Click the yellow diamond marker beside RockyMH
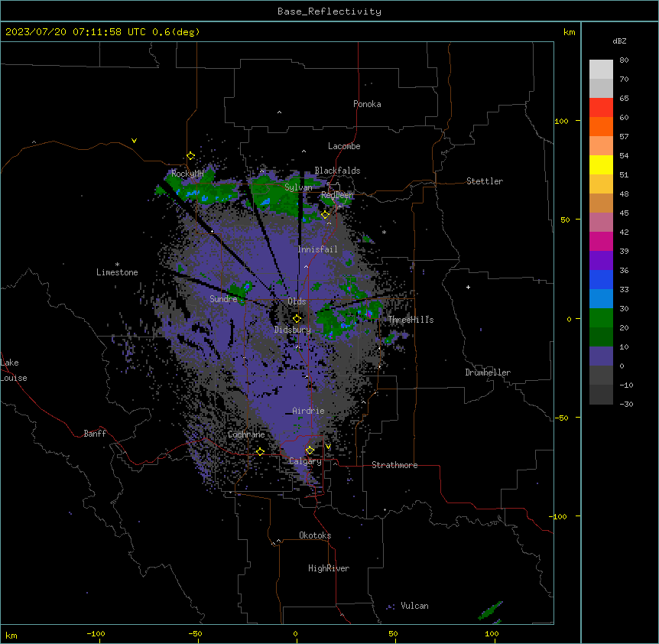Viewport: 659px width, 644px height. pyautogui.click(x=191, y=156)
